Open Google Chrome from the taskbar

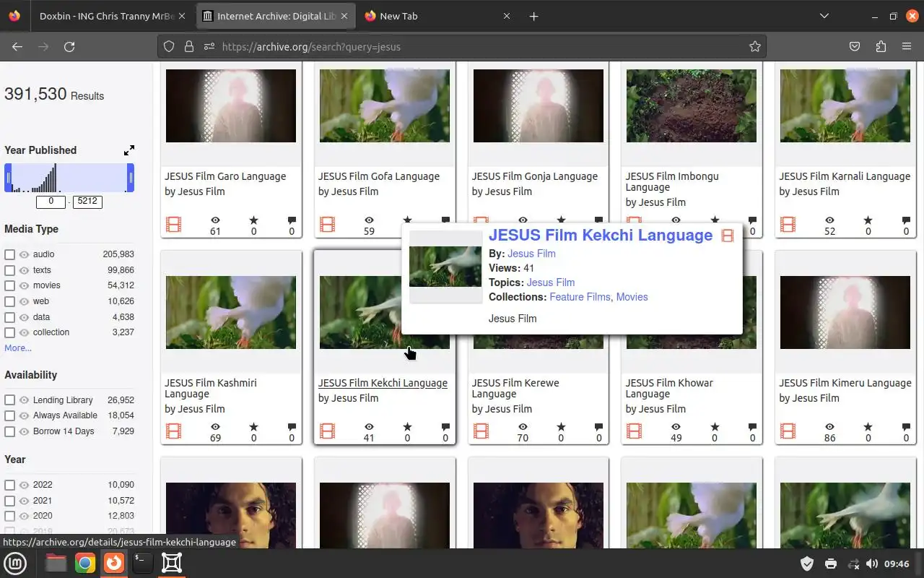[x=85, y=563]
